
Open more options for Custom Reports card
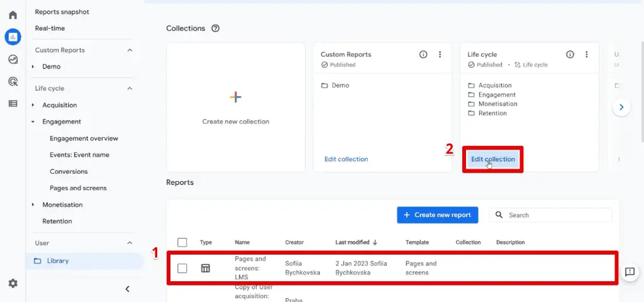click(x=440, y=54)
